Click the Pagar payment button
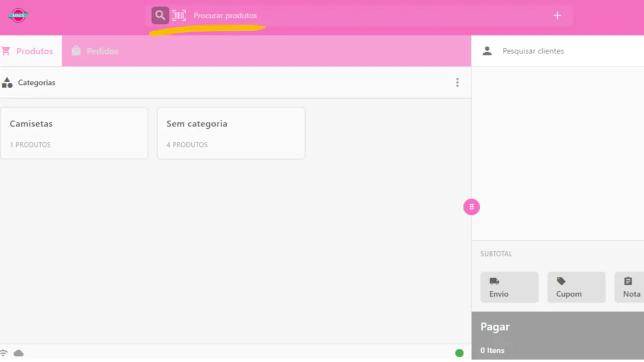 558,337
